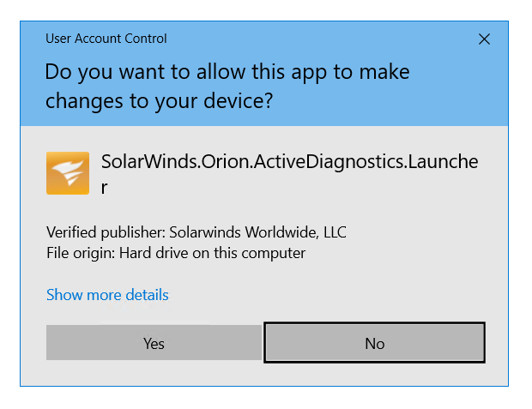Click the File origin label
Image resolution: width=532 pixels, height=409 pixels.
pyautogui.click(x=81, y=253)
